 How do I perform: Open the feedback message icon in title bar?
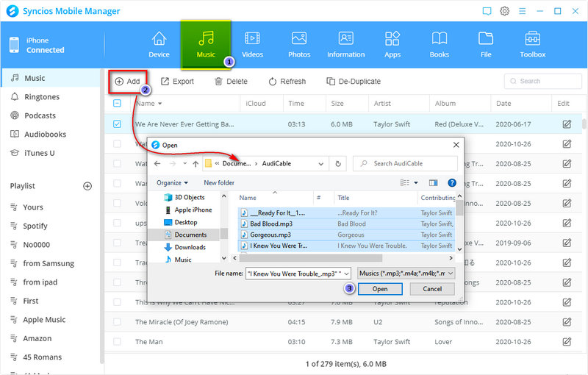[487, 11]
